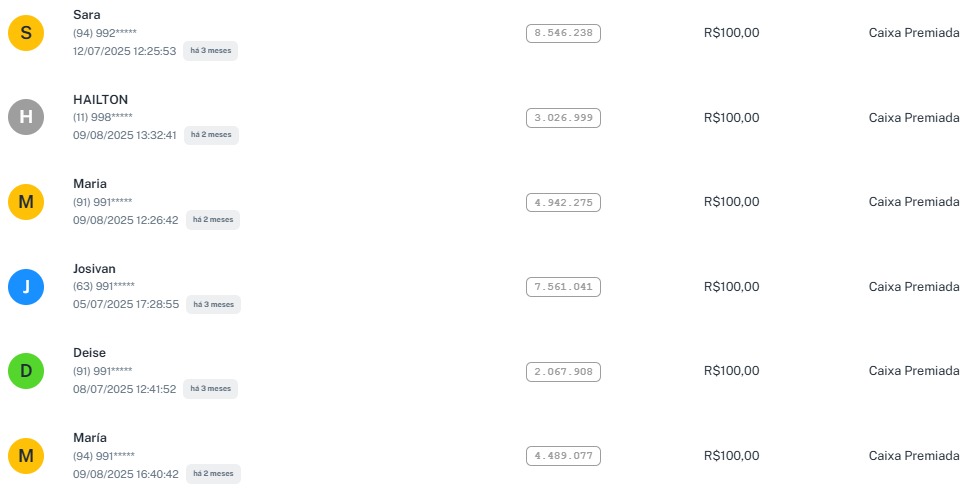Select ticket number 4.489.077
978x489 pixels.
[x=563, y=456]
